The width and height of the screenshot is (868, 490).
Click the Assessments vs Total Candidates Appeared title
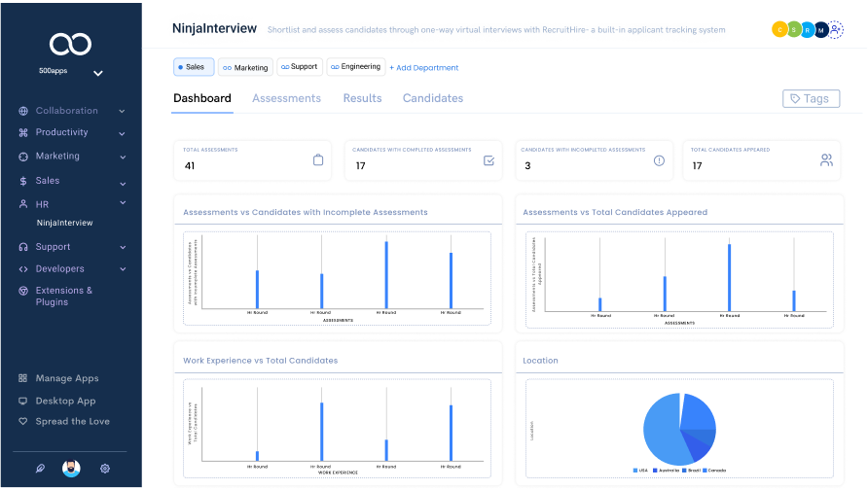pyautogui.click(x=615, y=212)
